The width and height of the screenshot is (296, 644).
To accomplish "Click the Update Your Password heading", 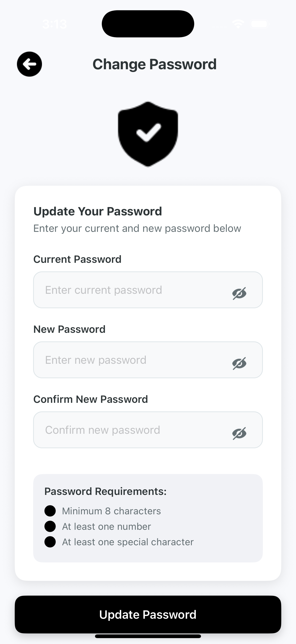I will 98,211.
